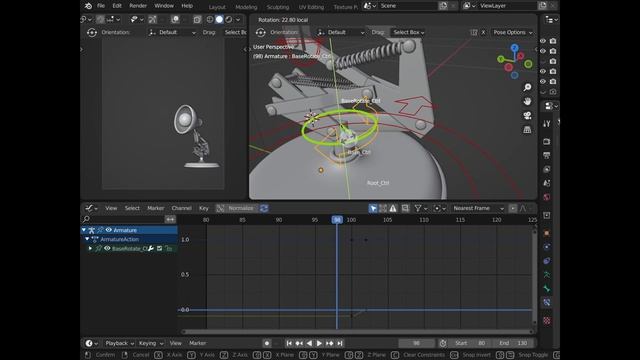Open graph editor type dropdown

click(x=91, y=208)
